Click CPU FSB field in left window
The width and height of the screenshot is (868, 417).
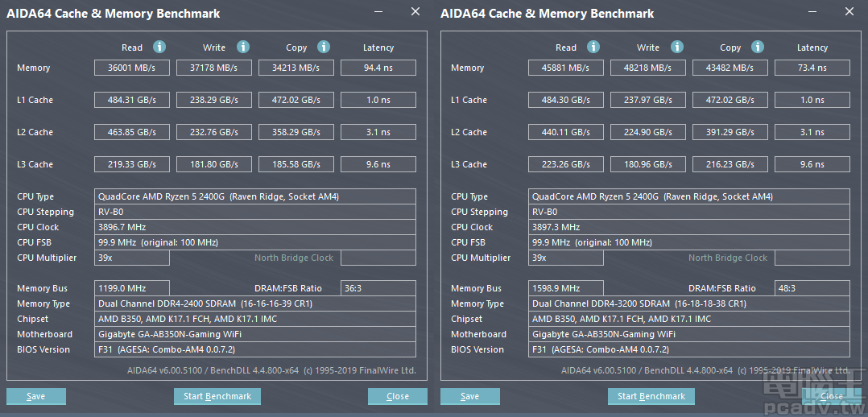[x=255, y=242]
